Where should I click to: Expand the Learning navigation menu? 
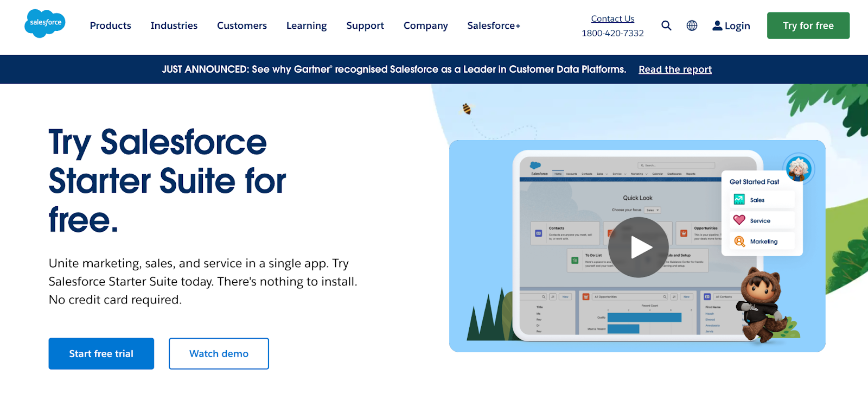coord(307,26)
